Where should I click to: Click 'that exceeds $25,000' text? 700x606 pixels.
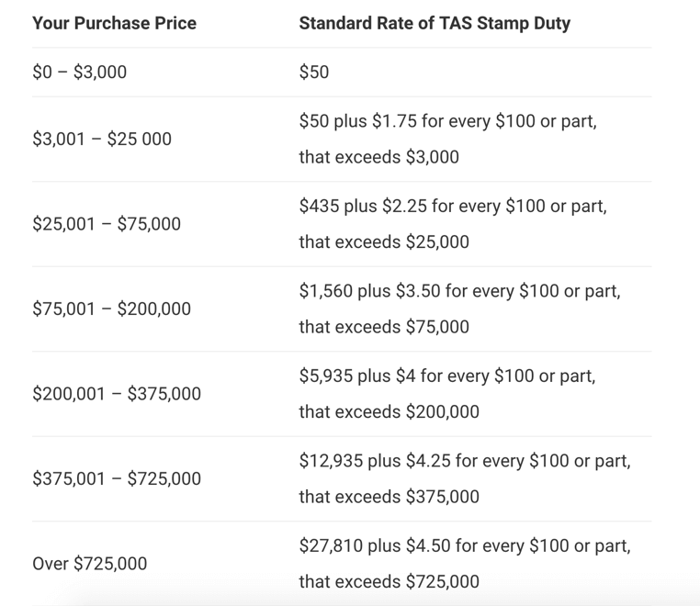coord(384,241)
